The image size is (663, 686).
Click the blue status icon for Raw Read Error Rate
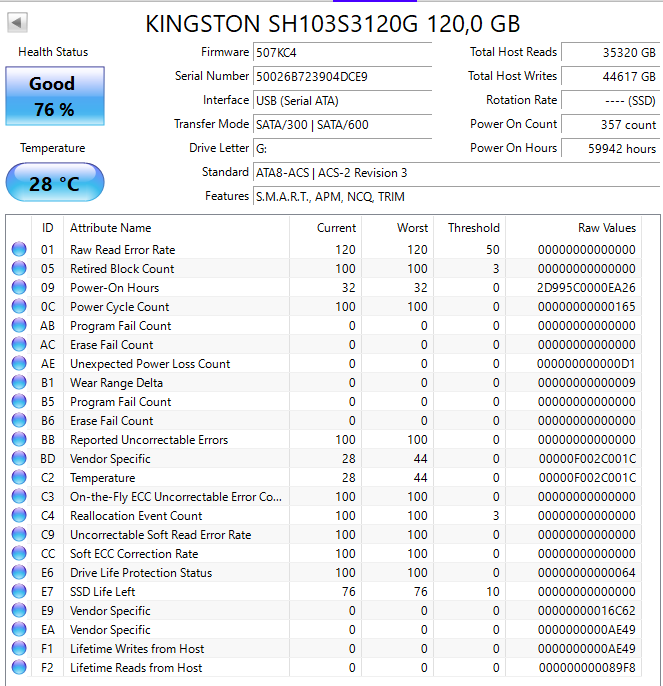click(x=19, y=250)
